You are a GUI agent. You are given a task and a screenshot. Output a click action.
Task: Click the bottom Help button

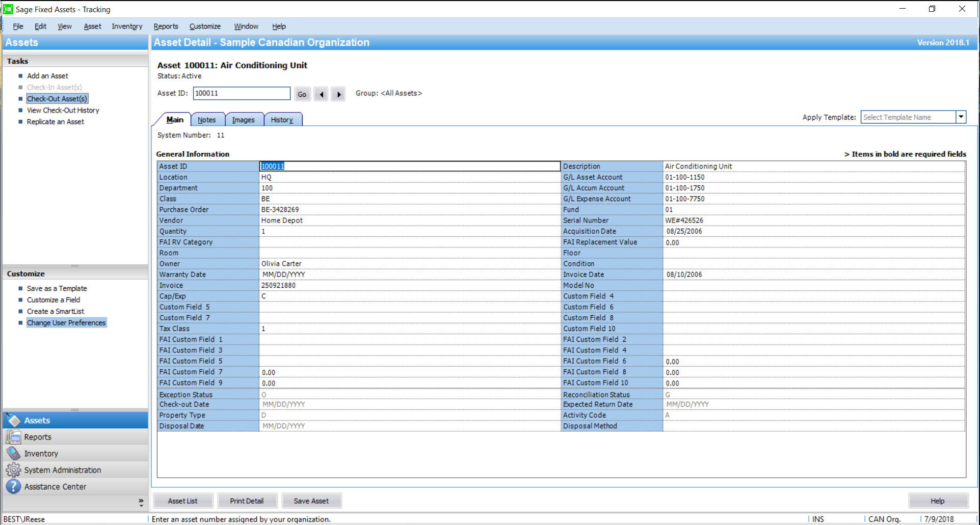(x=938, y=501)
